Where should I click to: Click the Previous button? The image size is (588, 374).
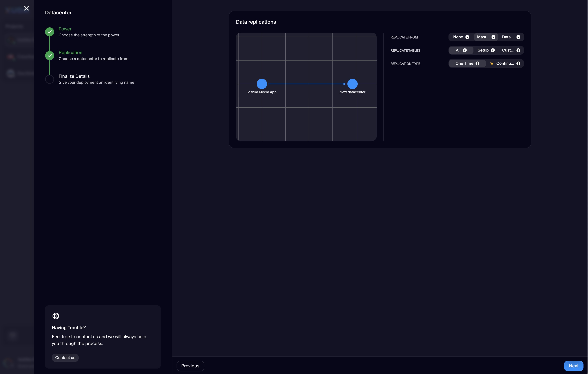click(x=190, y=366)
